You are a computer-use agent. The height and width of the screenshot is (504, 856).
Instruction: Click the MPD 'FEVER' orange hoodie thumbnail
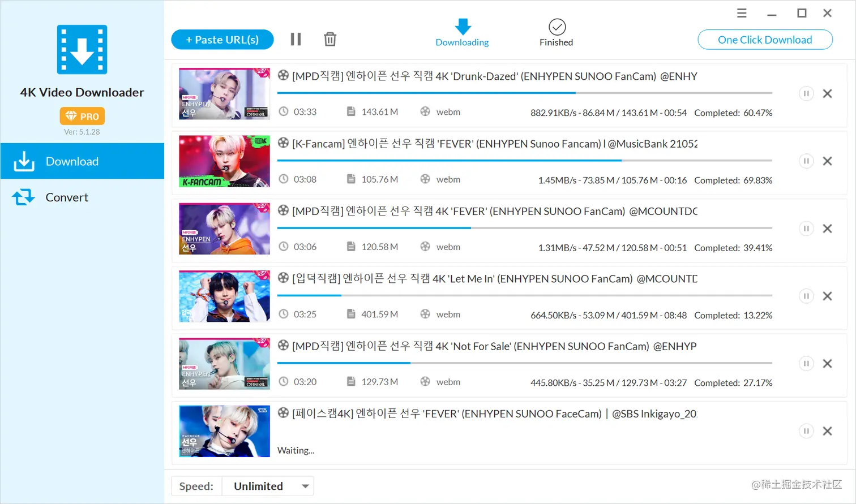224,229
